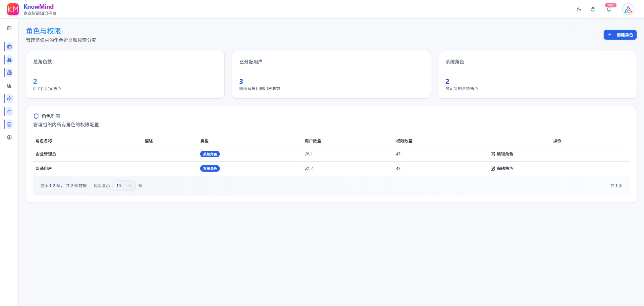Click the KnowMind brand name

(39, 6)
